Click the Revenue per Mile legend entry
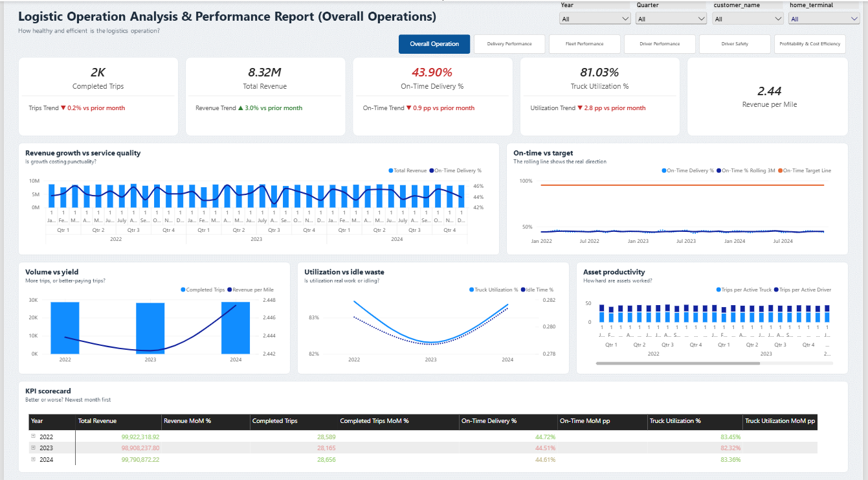 click(250, 290)
